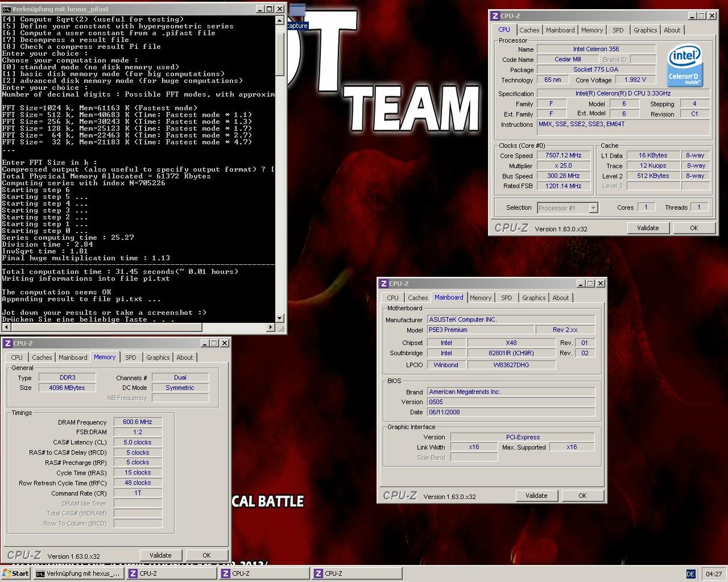
Task: Click console horizontal scrollbar right arrow
Action: [x=271, y=327]
